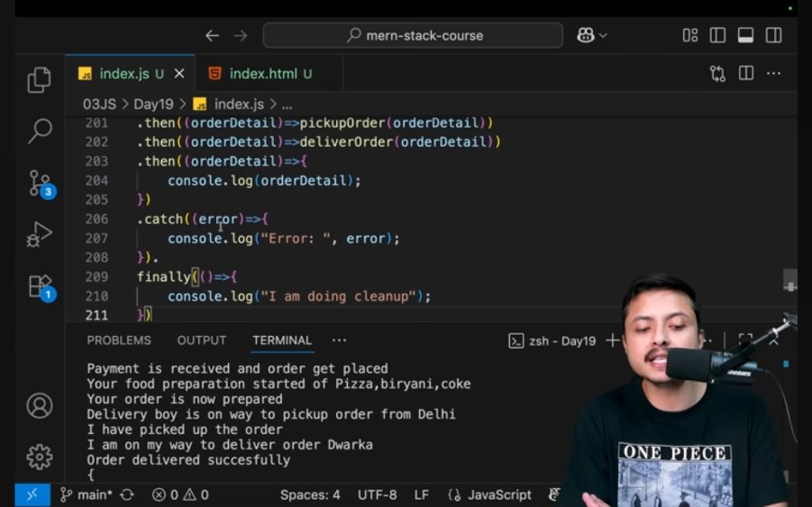Change indentation via Spaces: 4

[x=310, y=495]
